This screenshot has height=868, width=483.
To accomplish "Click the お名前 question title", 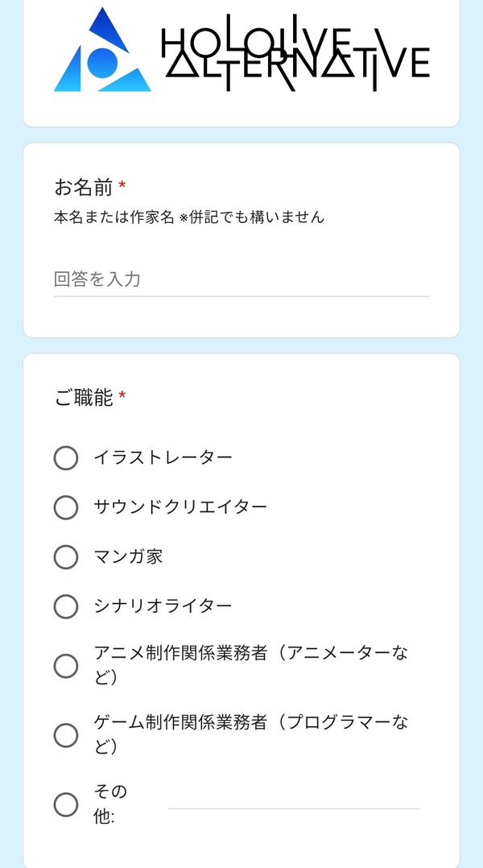I will 84,188.
